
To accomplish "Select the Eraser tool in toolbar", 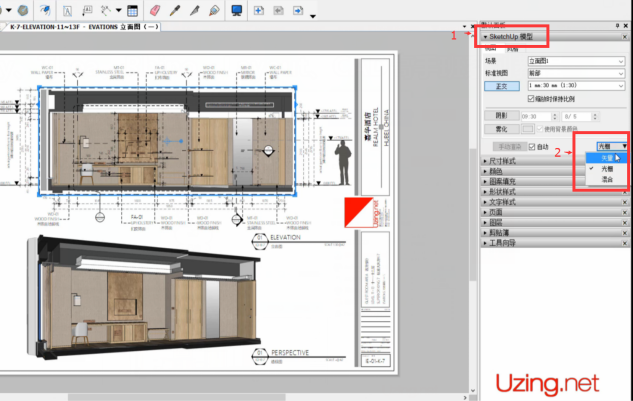I will tap(154, 9).
